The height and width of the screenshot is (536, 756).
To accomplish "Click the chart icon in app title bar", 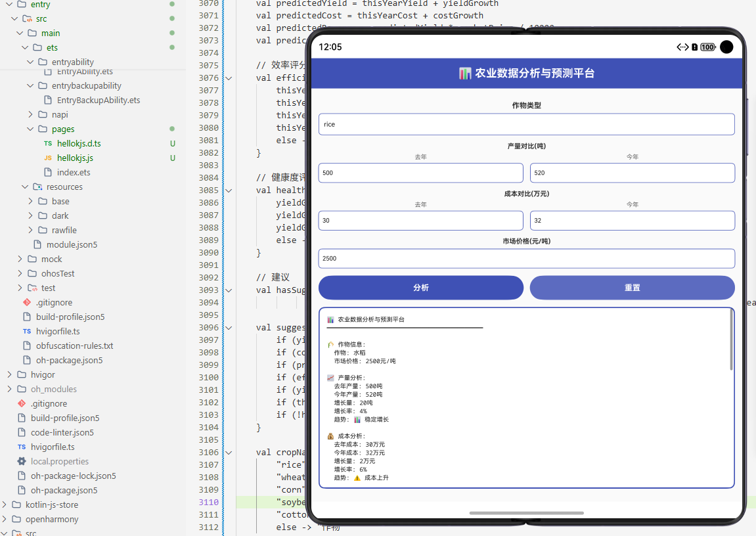I will 465,74.
